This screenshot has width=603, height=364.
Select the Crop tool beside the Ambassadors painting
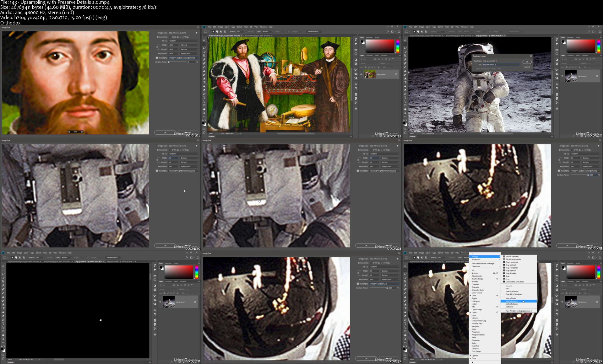[x=204, y=56]
